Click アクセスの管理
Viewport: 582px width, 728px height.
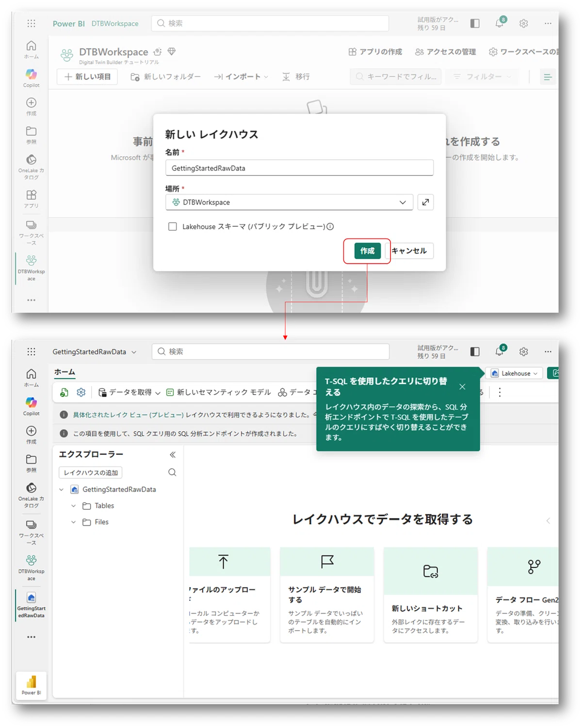tap(446, 52)
